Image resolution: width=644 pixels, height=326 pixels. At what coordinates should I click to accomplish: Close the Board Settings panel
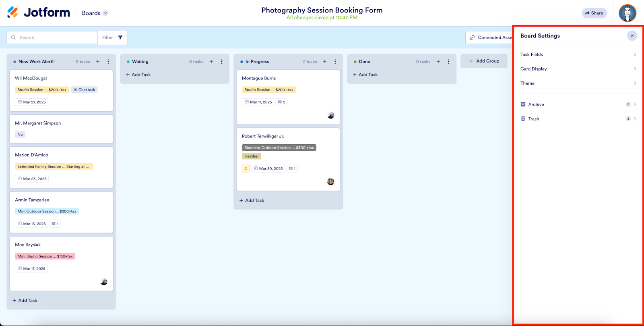click(632, 36)
